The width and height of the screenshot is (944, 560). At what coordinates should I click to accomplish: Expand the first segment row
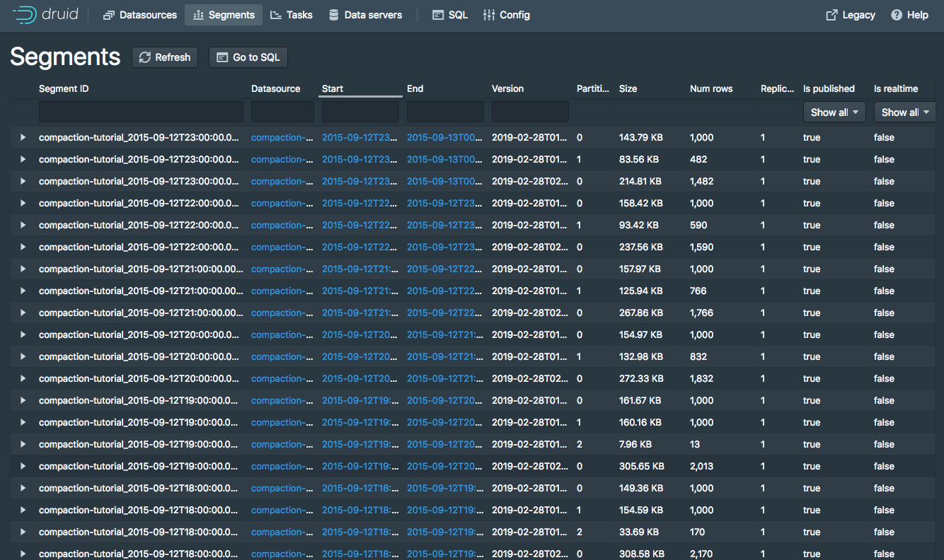(23, 137)
